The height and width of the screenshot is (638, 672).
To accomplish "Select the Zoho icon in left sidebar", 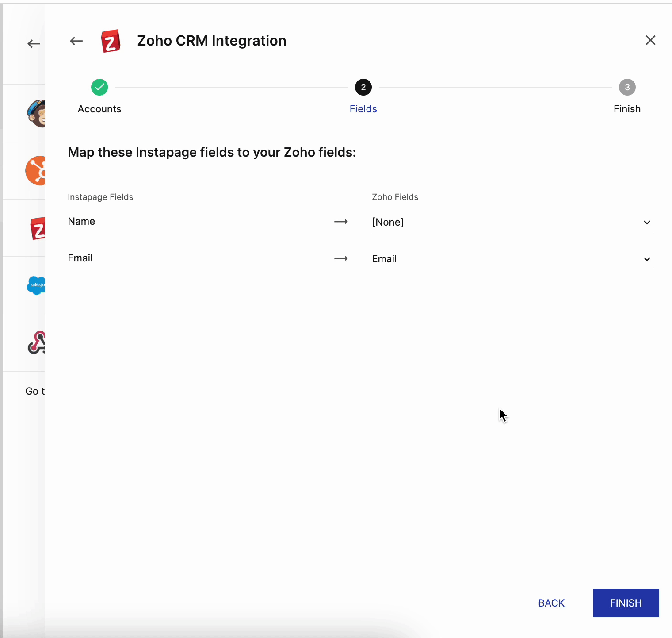I will (x=38, y=229).
